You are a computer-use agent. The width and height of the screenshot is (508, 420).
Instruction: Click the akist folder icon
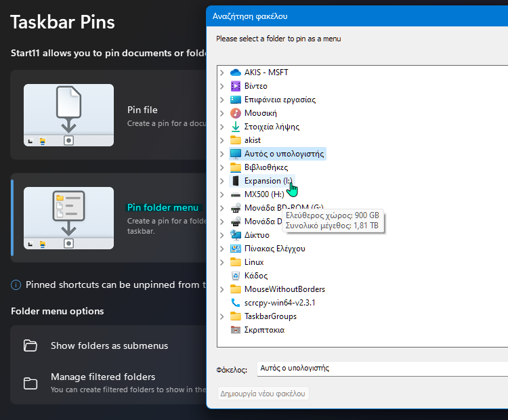(x=236, y=140)
